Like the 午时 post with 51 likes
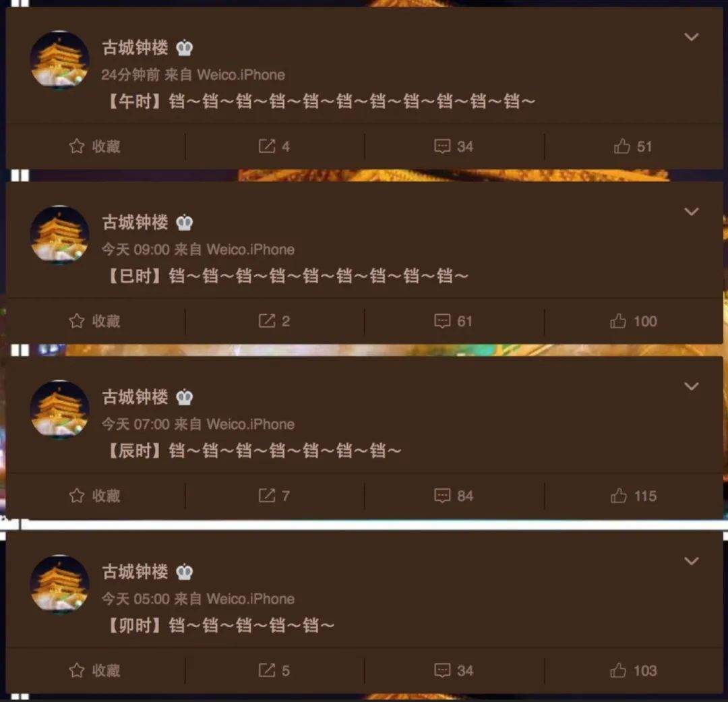728x702 pixels. pyautogui.click(x=633, y=146)
